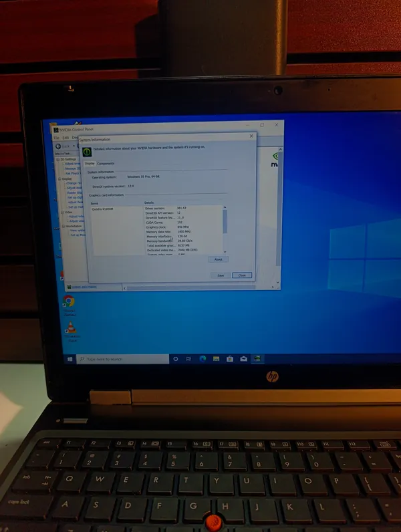Select NVIDIA Control Panel taskbar icon

[258, 358]
